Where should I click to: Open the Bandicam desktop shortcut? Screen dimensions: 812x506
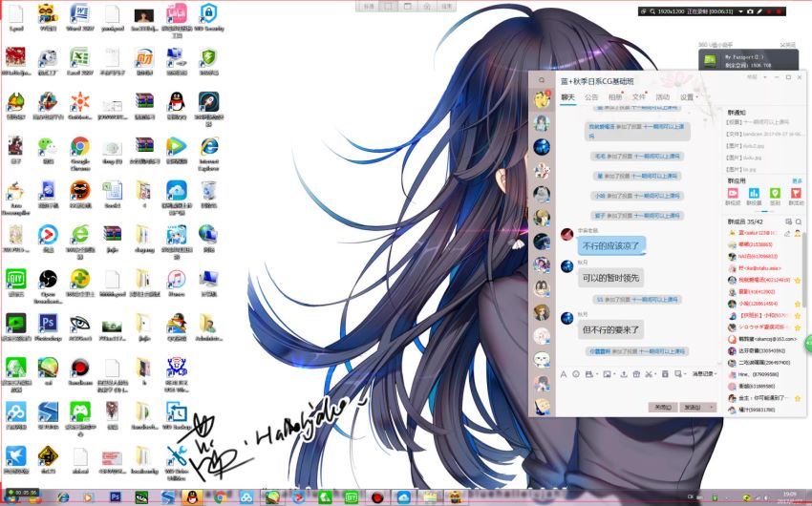[x=79, y=371]
